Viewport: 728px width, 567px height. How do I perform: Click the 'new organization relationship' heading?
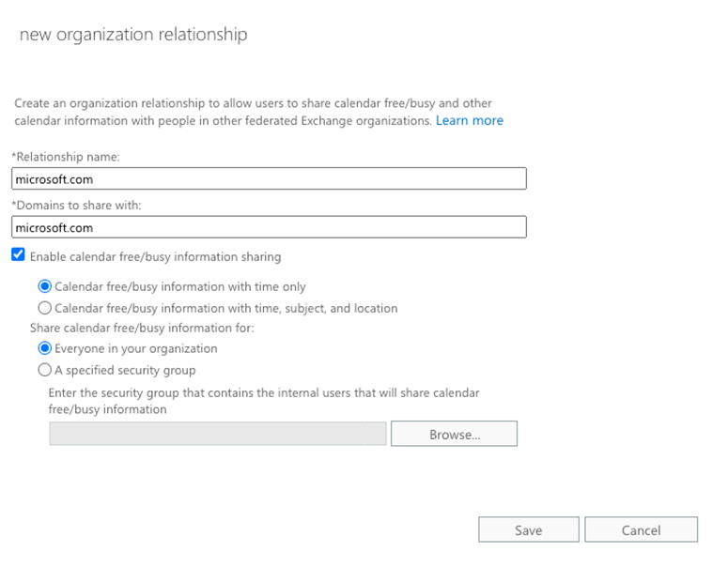pyautogui.click(x=133, y=35)
